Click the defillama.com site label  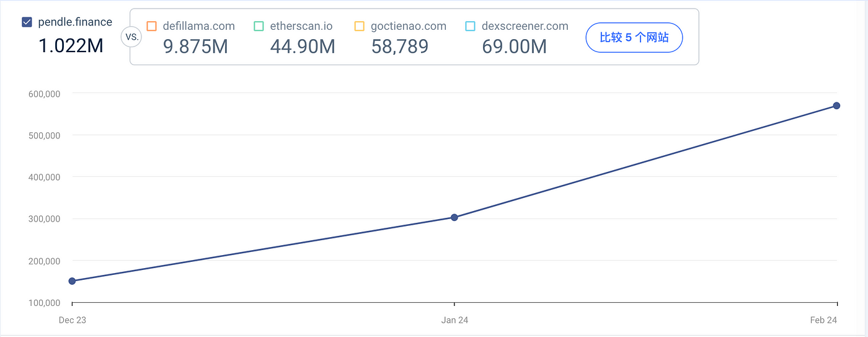tap(198, 26)
